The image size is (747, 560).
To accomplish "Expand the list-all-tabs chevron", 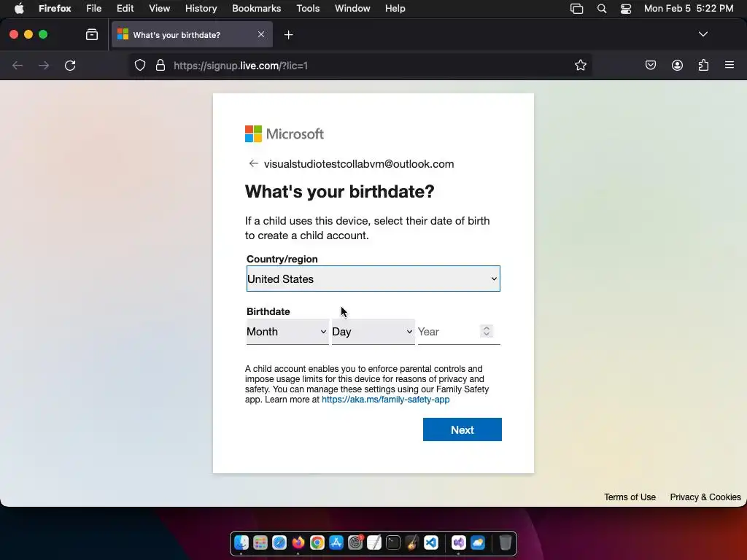I will click(703, 34).
